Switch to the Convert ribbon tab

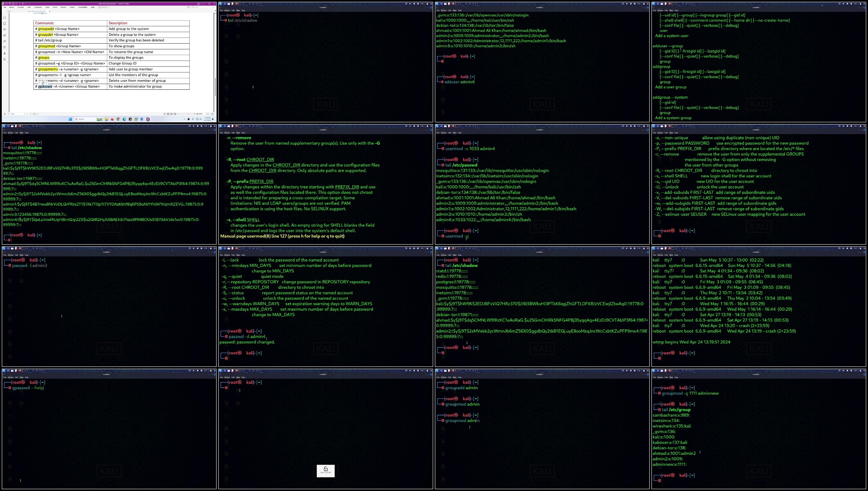coord(20,7)
